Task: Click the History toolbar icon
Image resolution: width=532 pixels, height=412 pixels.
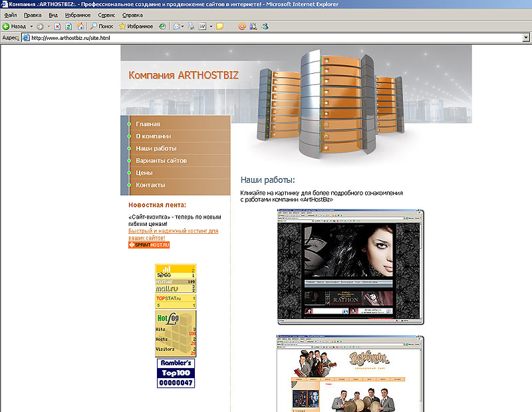Action: pyautogui.click(x=162, y=26)
